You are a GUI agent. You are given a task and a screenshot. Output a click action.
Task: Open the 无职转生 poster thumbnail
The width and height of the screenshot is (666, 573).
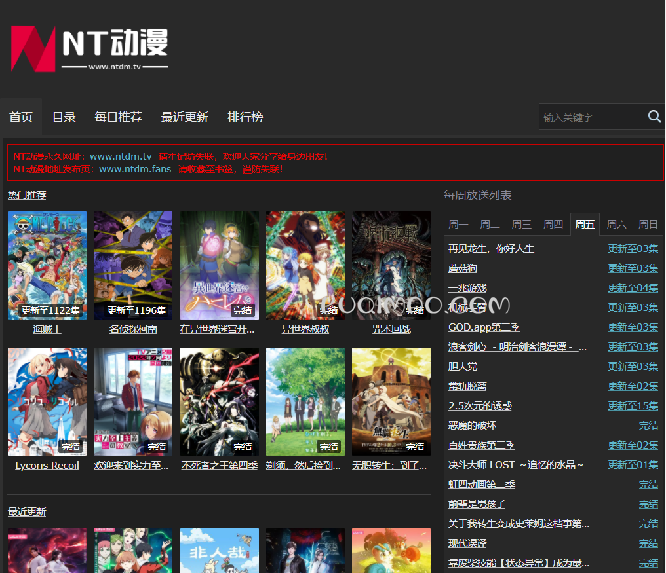coord(391,402)
